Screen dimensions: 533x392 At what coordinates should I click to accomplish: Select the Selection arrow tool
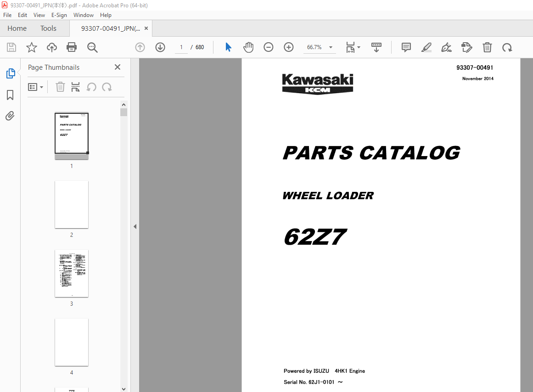tap(229, 47)
